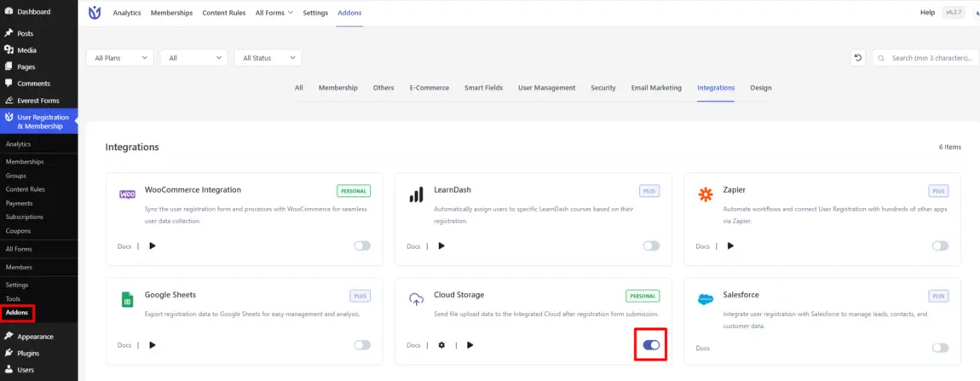
Task: Open Cloud Storage settings gear icon
Action: 441,344
